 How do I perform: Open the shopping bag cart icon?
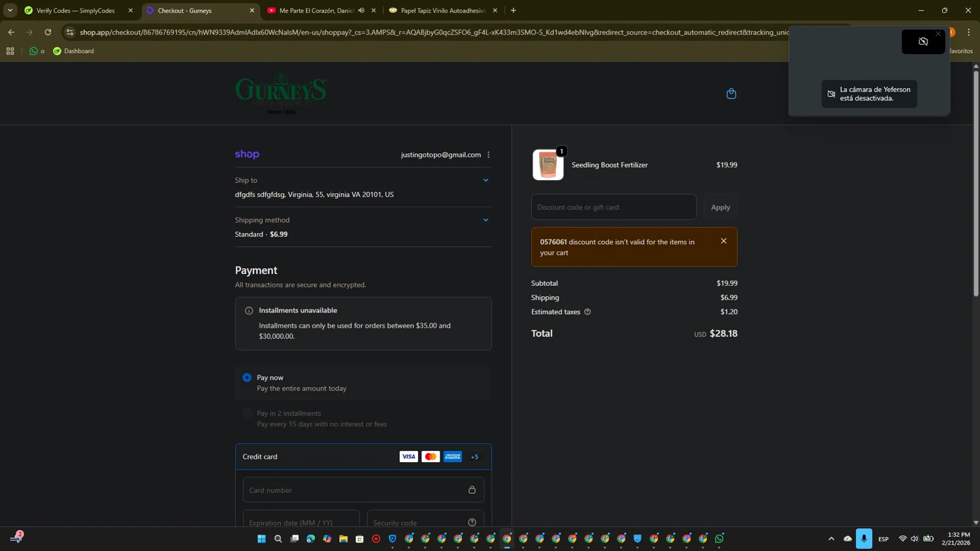(731, 93)
